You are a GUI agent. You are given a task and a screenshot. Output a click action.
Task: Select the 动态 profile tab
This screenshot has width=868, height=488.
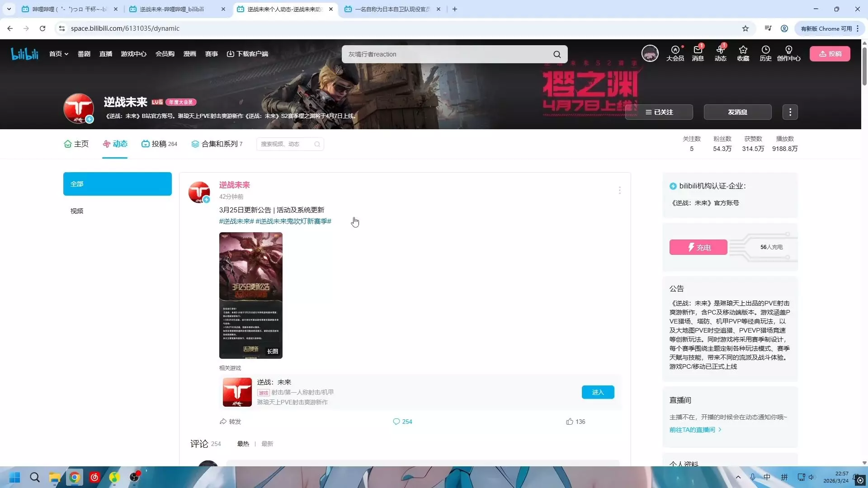click(115, 144)
